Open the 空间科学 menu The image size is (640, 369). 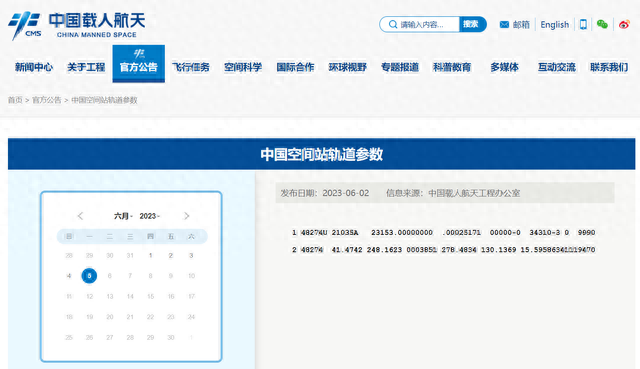coord(243,67)
